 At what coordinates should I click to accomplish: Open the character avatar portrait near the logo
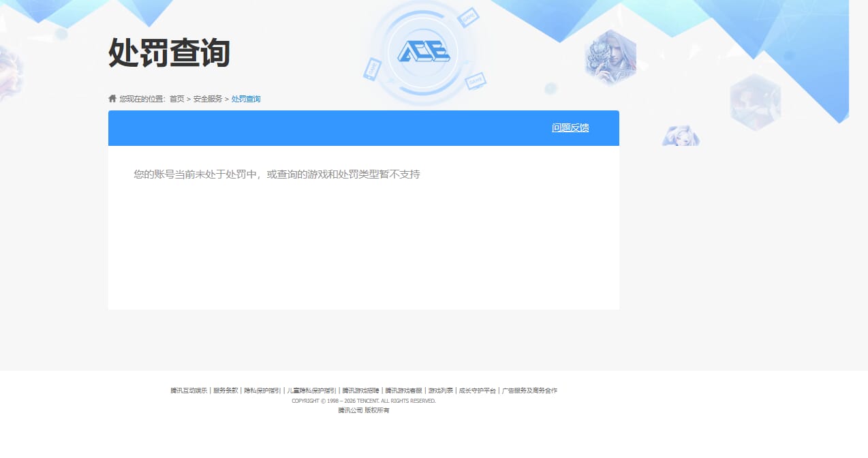click(x=611, y=57)
